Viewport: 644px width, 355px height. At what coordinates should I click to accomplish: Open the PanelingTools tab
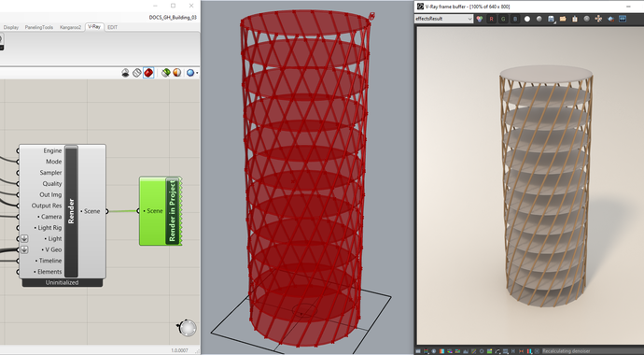coord(39,27)
